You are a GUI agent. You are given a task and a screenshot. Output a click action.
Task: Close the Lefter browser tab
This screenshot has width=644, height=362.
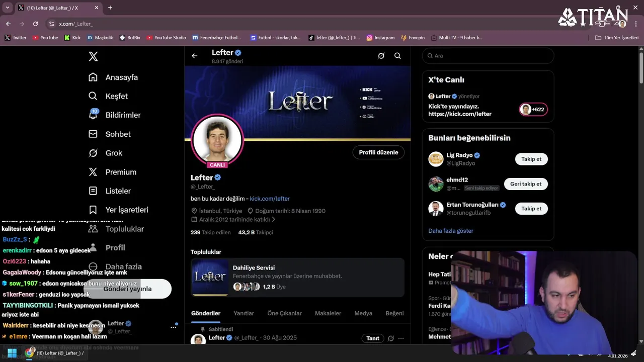click(x=97, y=8)
